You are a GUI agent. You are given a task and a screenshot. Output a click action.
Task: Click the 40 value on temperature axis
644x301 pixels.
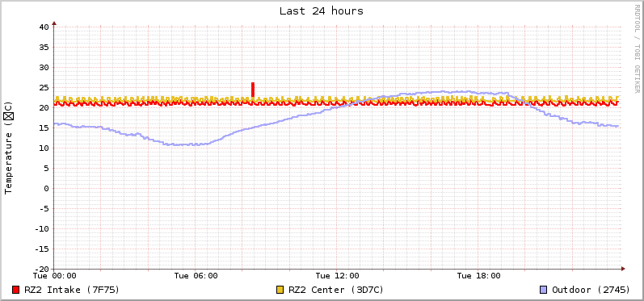44,27
